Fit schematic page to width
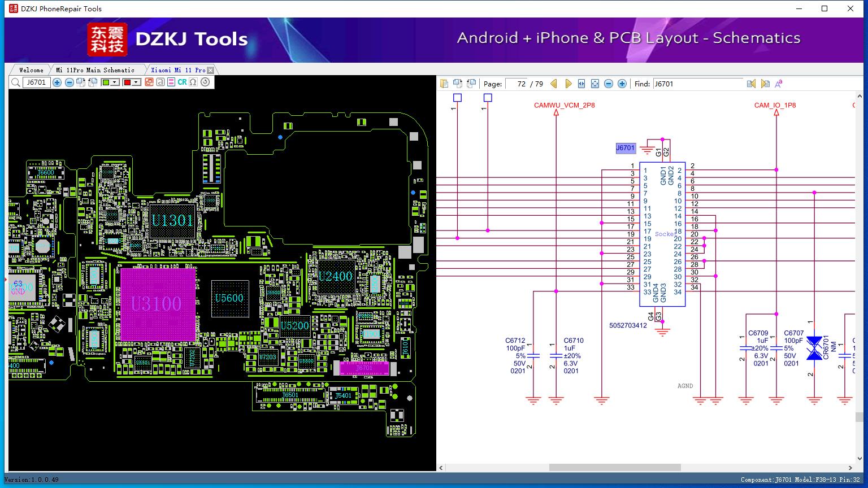Viewport: 868px width, 488px height. pyautogui.click(x=581, y=84)
